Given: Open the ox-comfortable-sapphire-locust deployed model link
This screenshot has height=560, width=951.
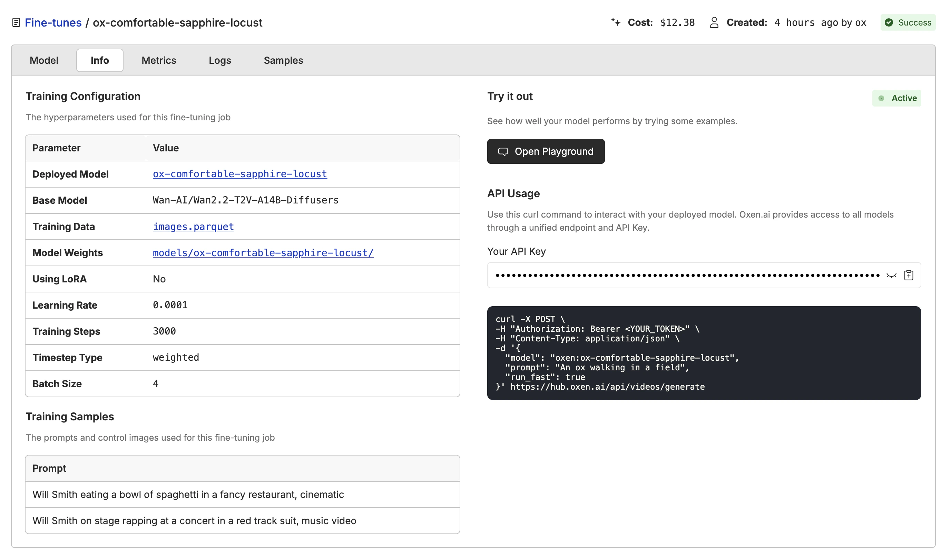Looking at the screenshot, I should [x=240, y=174].
